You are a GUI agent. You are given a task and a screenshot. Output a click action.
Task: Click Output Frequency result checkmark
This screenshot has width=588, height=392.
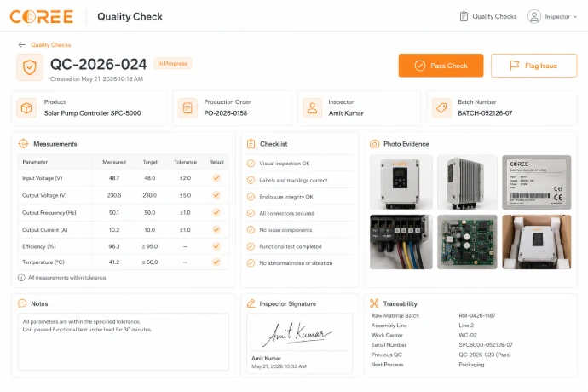coord(216,212)
